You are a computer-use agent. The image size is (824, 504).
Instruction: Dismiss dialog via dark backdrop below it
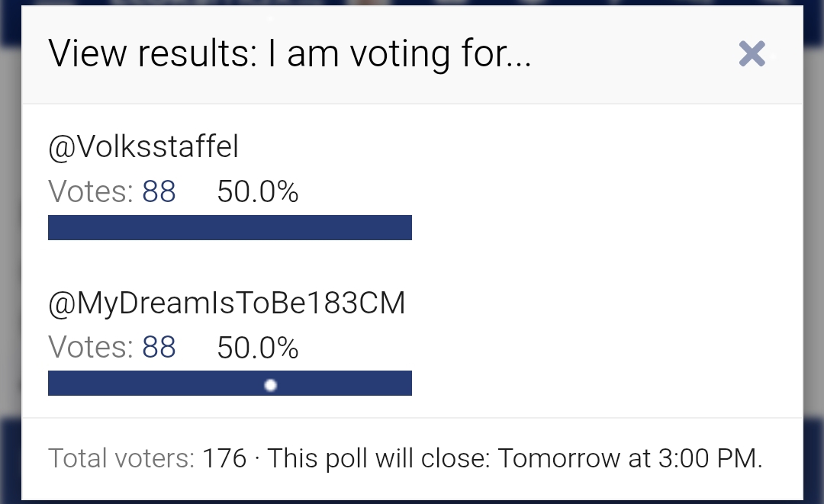coord(412,501)
